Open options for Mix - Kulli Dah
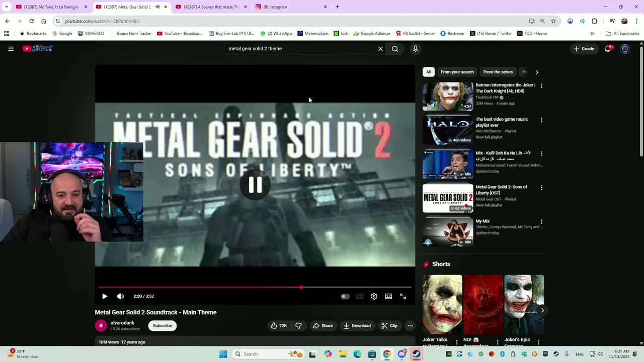 click(541, 154)
